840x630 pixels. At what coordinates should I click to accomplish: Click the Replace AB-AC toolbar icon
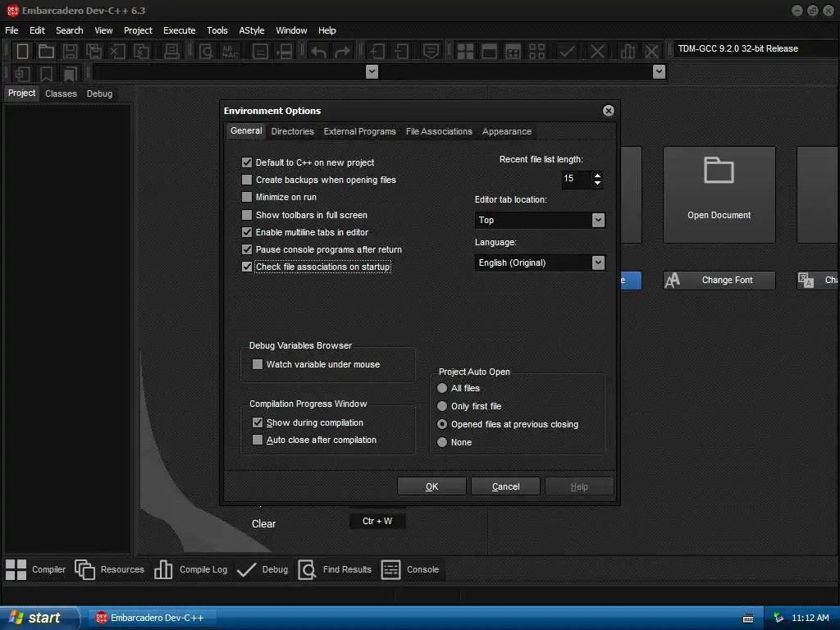[230, 52]
